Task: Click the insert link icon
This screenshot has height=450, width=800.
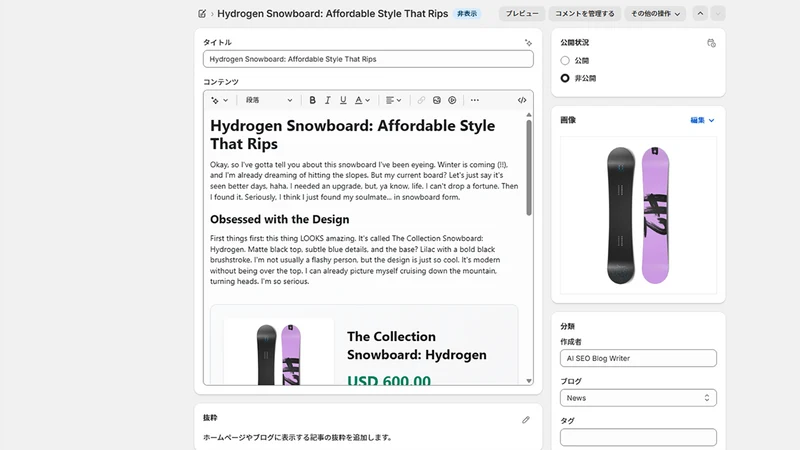Action: tap(421, 101)
